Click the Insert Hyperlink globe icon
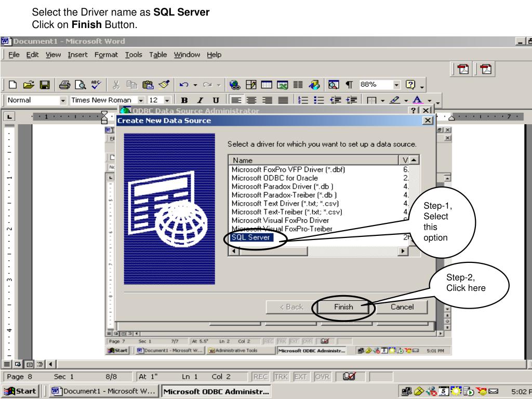 234,85
